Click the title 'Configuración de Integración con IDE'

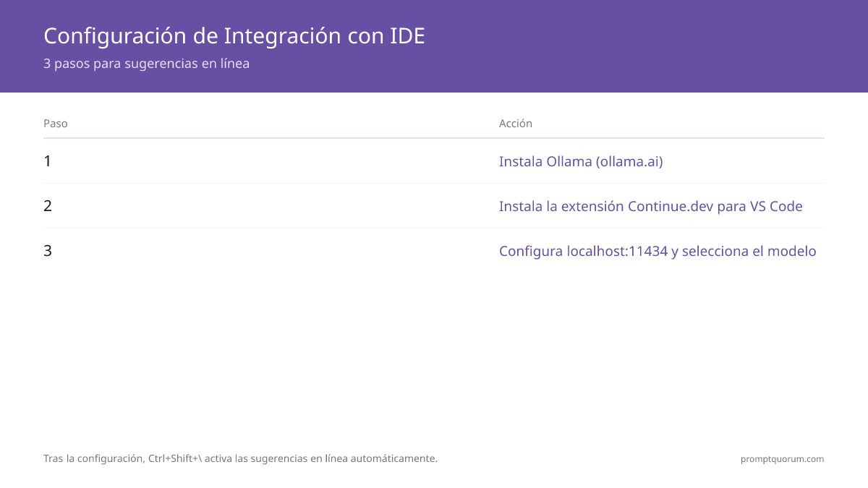[x=234, y=36]
